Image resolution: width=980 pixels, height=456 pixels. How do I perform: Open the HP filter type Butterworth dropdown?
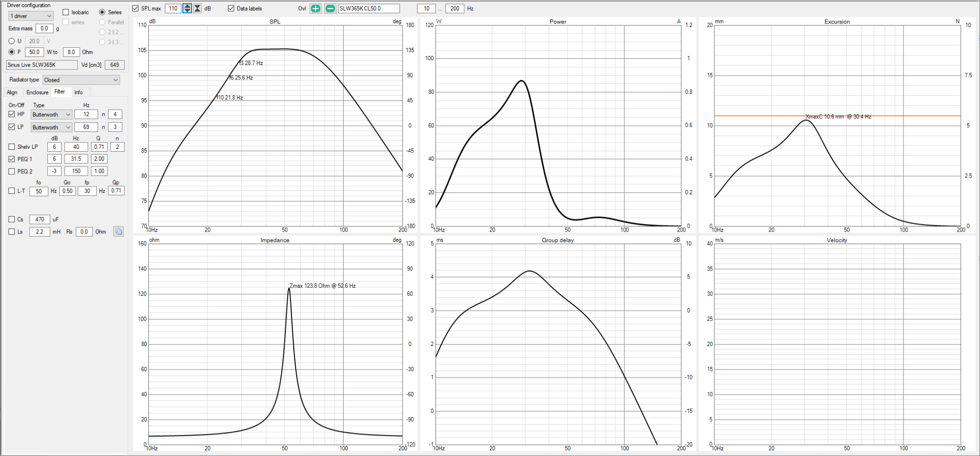tap(52, 115)
